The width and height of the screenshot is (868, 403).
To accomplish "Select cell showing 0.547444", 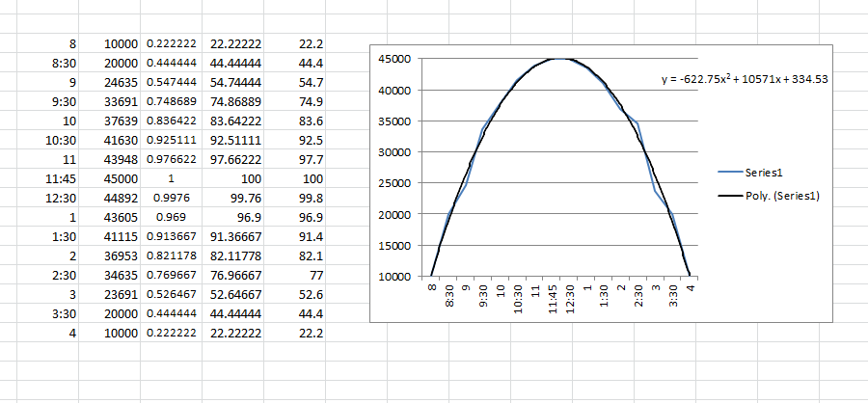I will tap(173, 83).
